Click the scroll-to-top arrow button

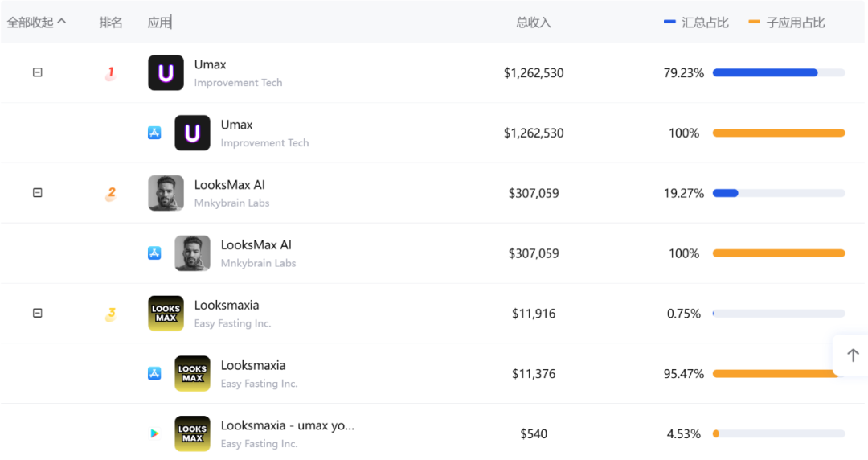853,355
